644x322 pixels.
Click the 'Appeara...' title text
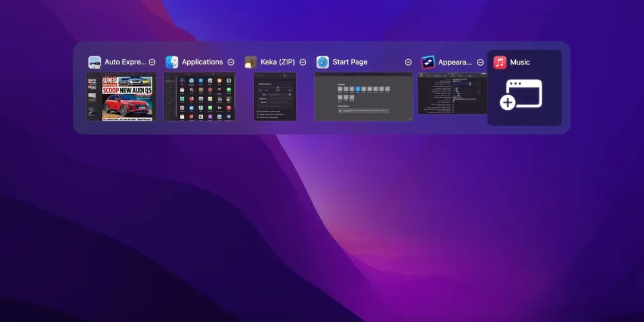(455, 63)
